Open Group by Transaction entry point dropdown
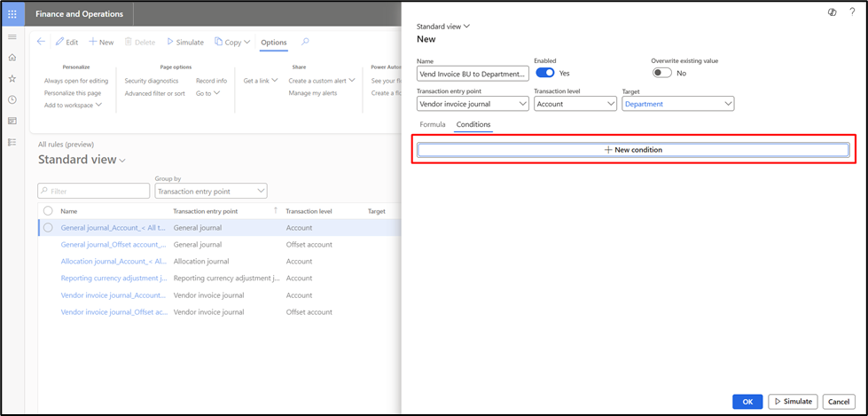The height and width of the screenshot is (416, 868). pyautogui.click(x=211, y=191)
